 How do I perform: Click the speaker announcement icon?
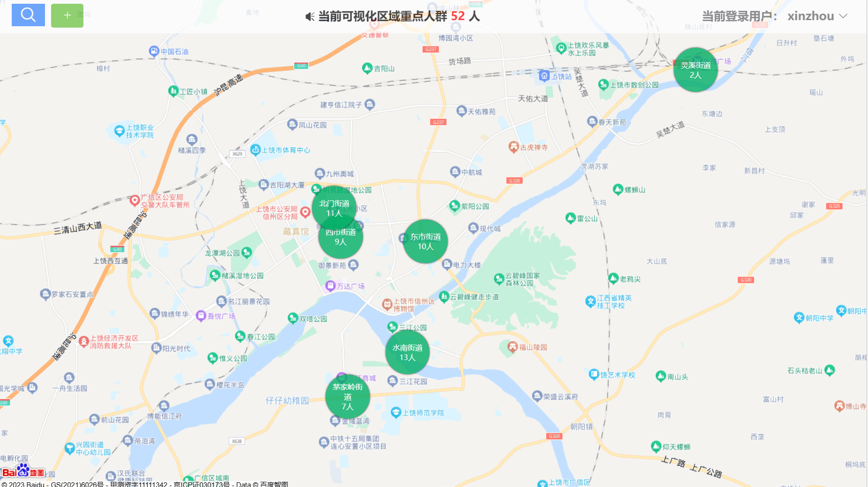[310, 17]
